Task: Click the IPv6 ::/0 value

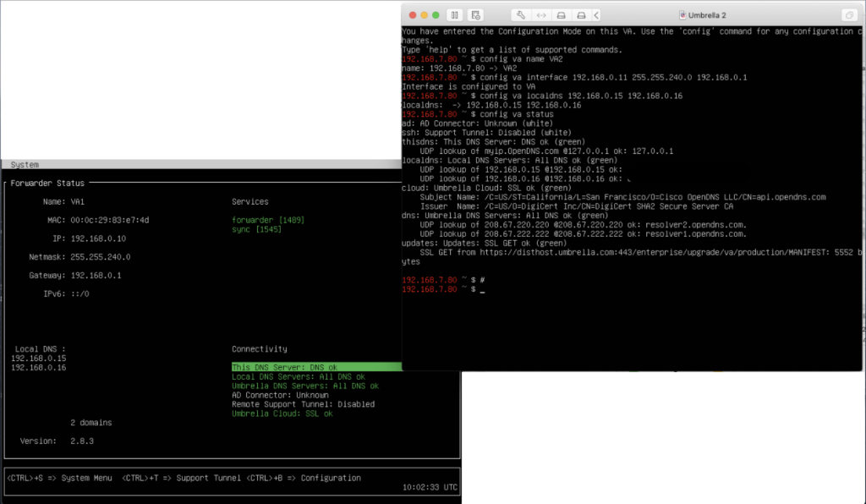Action: [x=79, y=293]
